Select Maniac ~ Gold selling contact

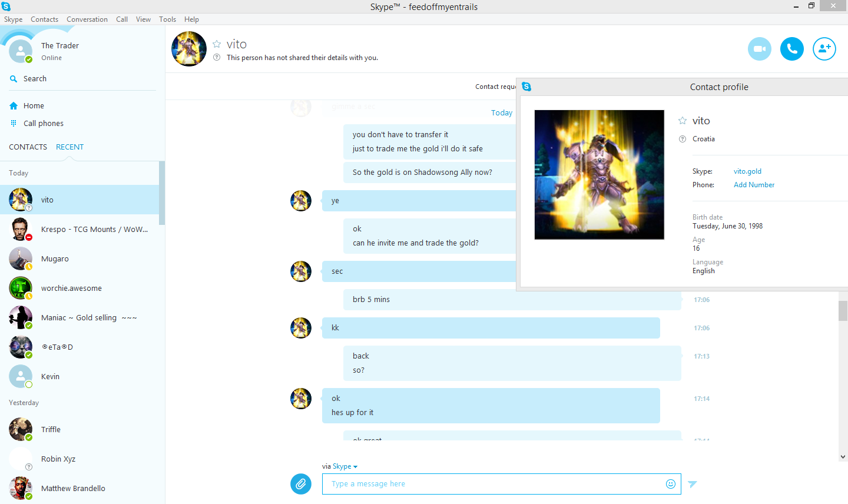coord(79,317)
